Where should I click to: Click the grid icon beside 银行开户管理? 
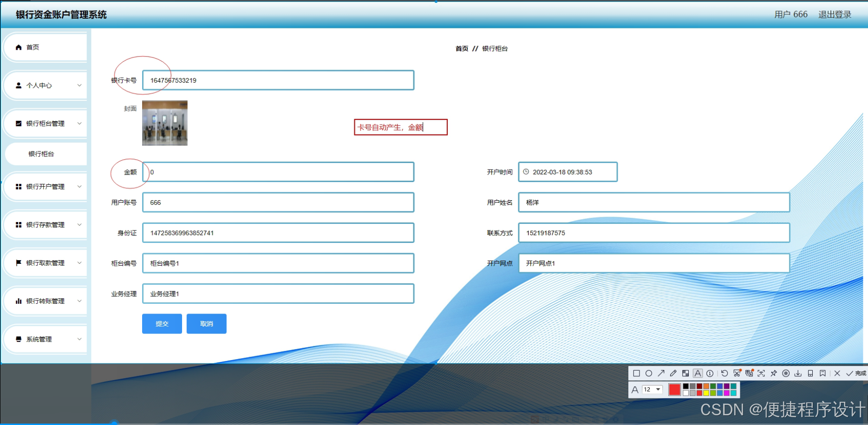tap(19, 186)
